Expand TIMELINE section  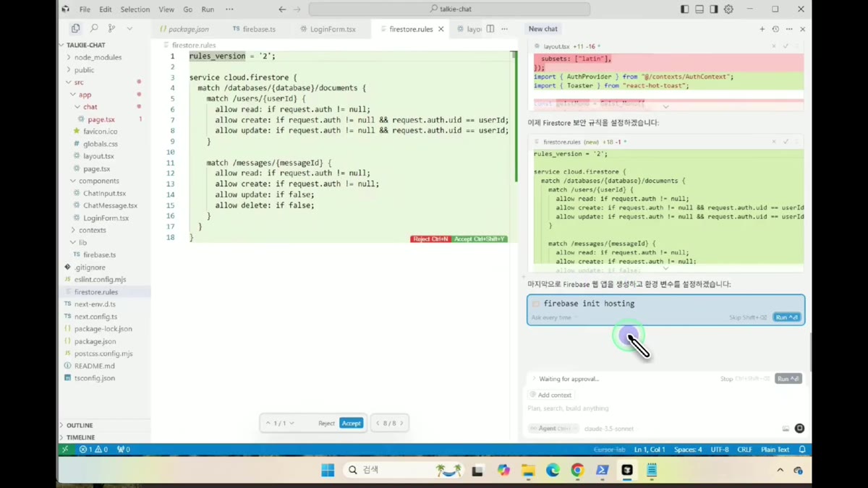[x=104, y=437]
